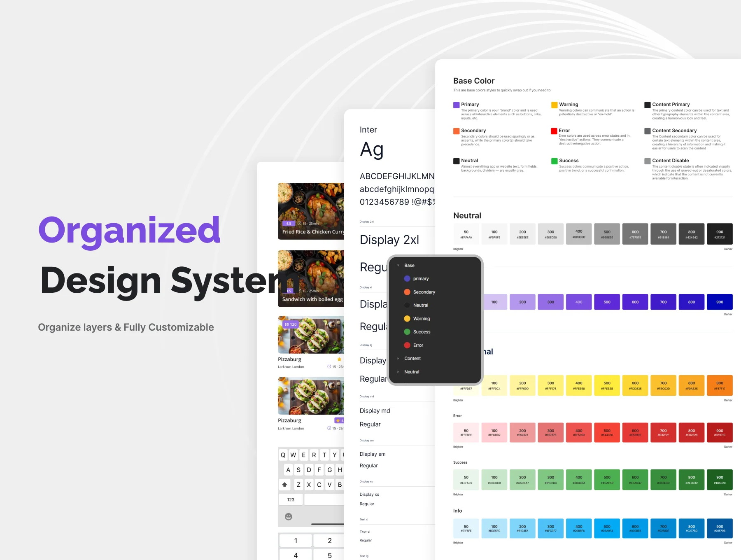This screenshot has height=560, width=741.
Task: Pick Info 50 swatch #E1F5FE
Action: coord(466,528)
